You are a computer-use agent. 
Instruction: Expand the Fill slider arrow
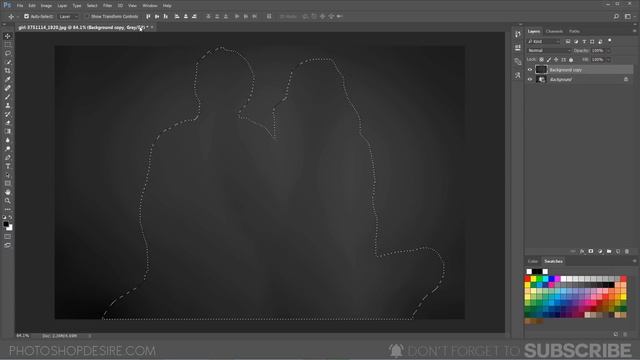click(608, 60)
